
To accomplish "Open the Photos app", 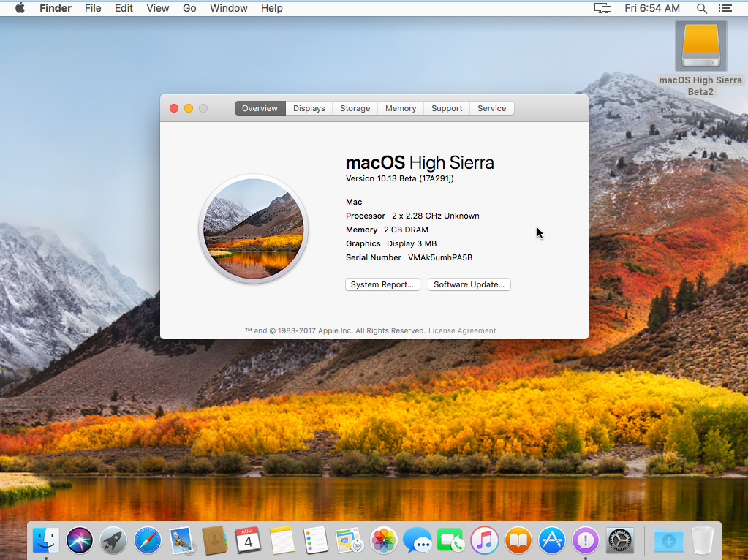I will click(x=383, y=541).
